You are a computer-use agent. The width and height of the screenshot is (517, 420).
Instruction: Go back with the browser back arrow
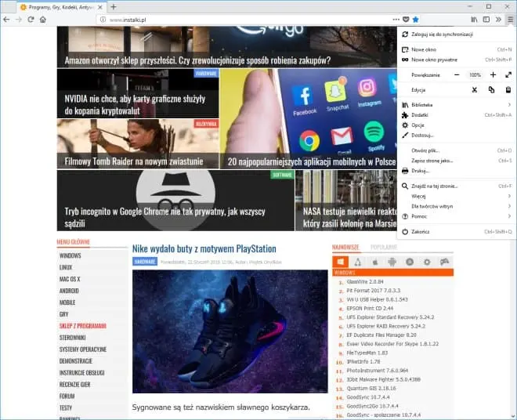[x=6, y=20]
